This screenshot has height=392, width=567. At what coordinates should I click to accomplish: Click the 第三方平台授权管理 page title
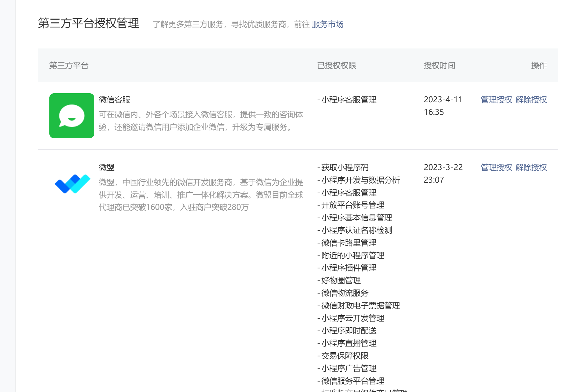click(89, 23)
